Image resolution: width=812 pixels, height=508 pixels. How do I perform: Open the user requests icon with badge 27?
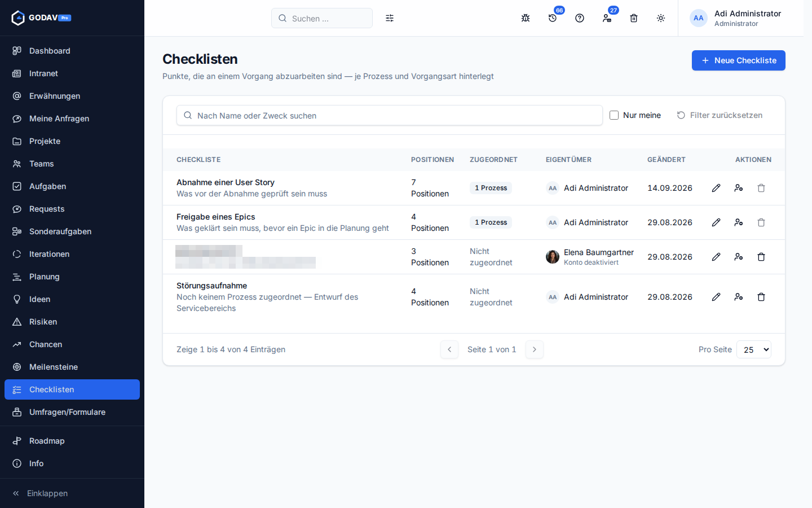[607, 18]
